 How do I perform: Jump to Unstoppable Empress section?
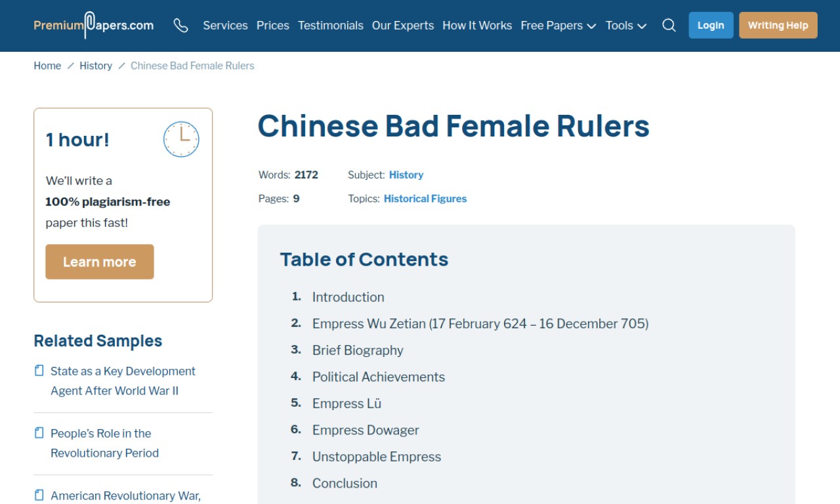click(377, 457)
